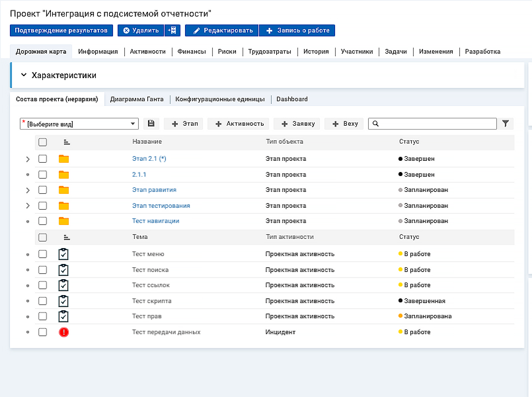Viewport: 532px width, 397px height.
Task: Click the sort icon in the Тема header row
Action: click(67, 238)
